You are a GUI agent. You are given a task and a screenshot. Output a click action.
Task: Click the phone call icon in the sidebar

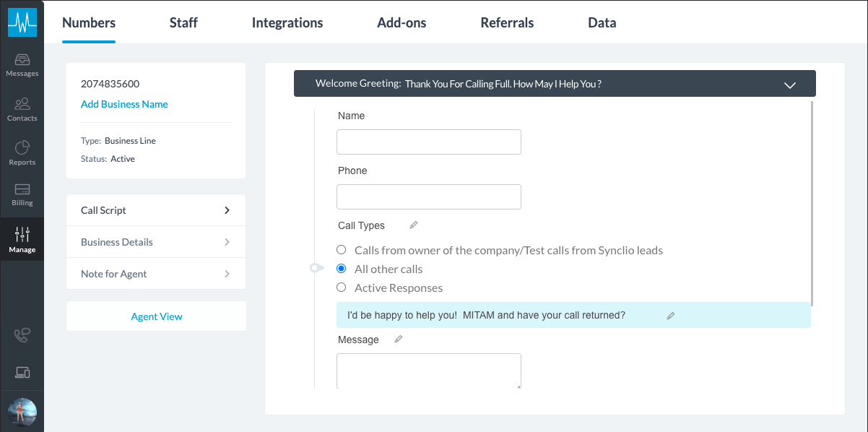click(x=22, y=334)
